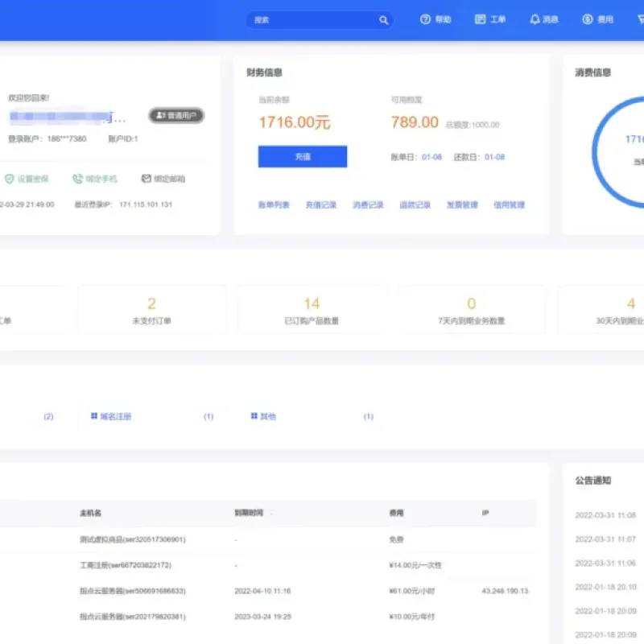Click the 免费 fee cell
This screenshot has height=644, width=644.
pos(396,539)
